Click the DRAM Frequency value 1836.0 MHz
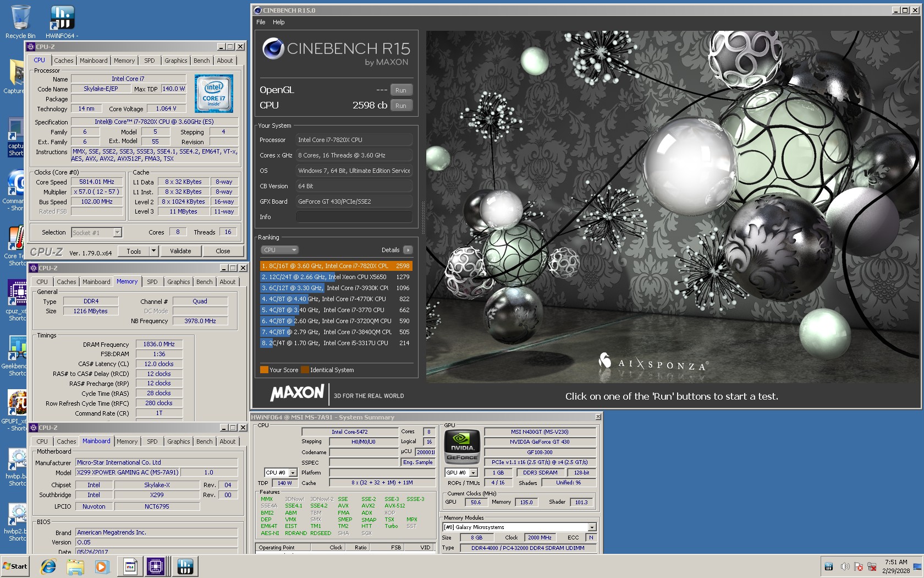The height and width of the screenshot is (578, 924). click(x=159, y=344)
